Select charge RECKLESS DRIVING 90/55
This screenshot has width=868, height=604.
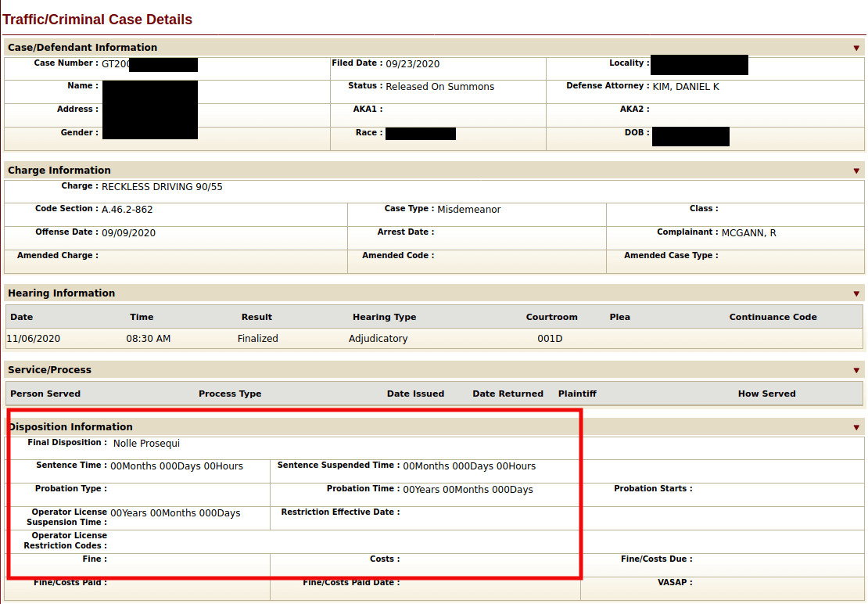tap(162, 187)
